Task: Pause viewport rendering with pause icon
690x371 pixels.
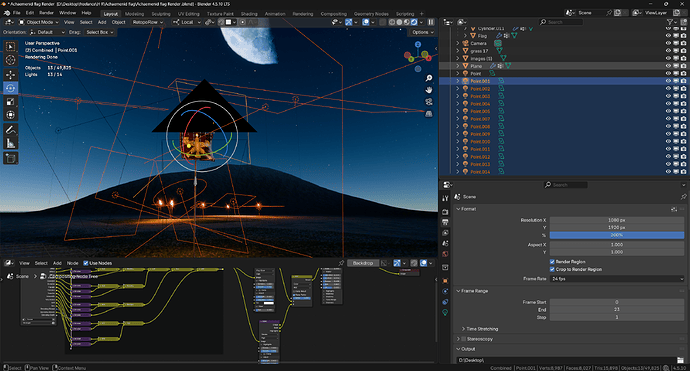Action: [x=431, y=22]
